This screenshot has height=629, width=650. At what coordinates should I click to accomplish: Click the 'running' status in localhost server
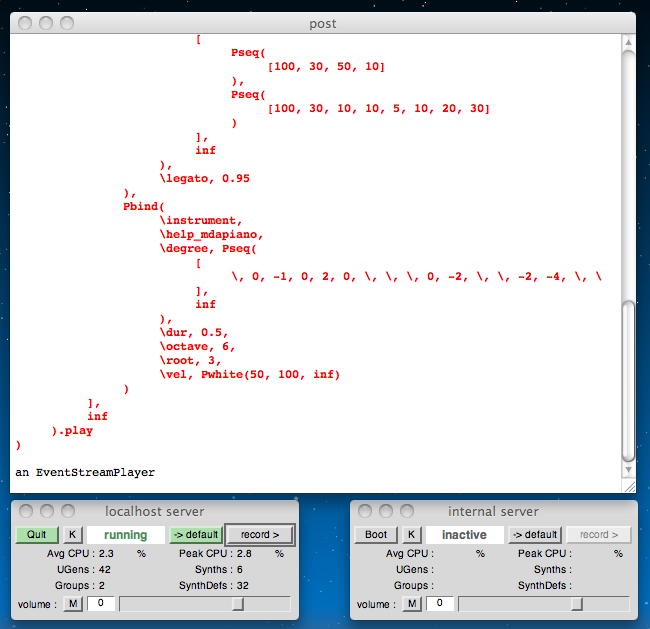pos(126,535)
